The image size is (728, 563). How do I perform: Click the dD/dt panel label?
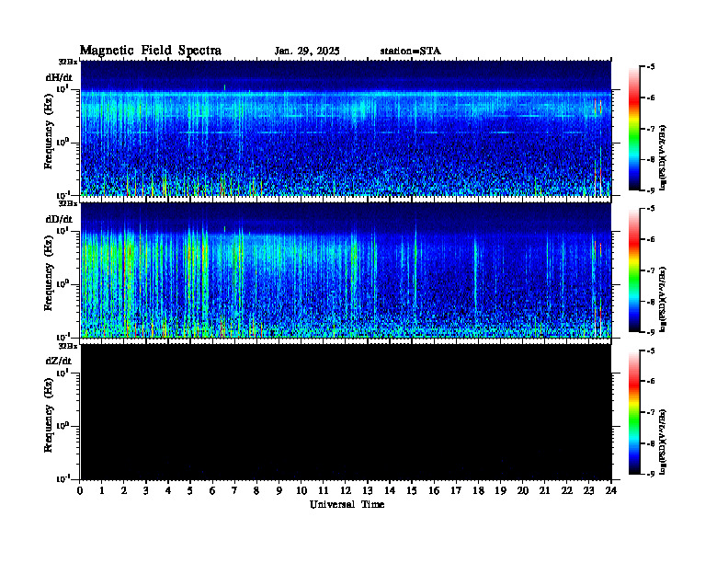point(59,219)
